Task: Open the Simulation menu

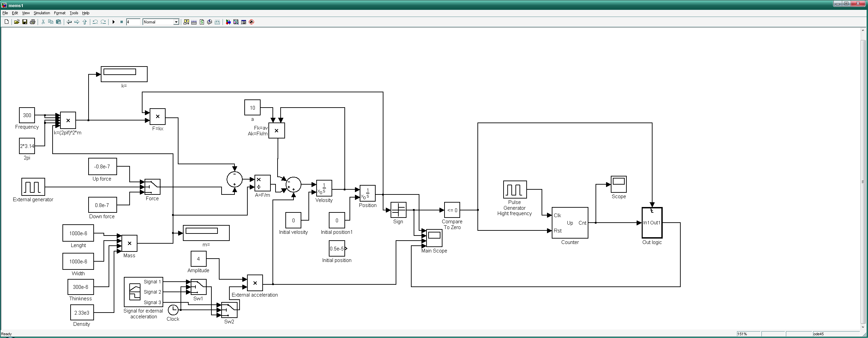Action: [x=42, y=13]
